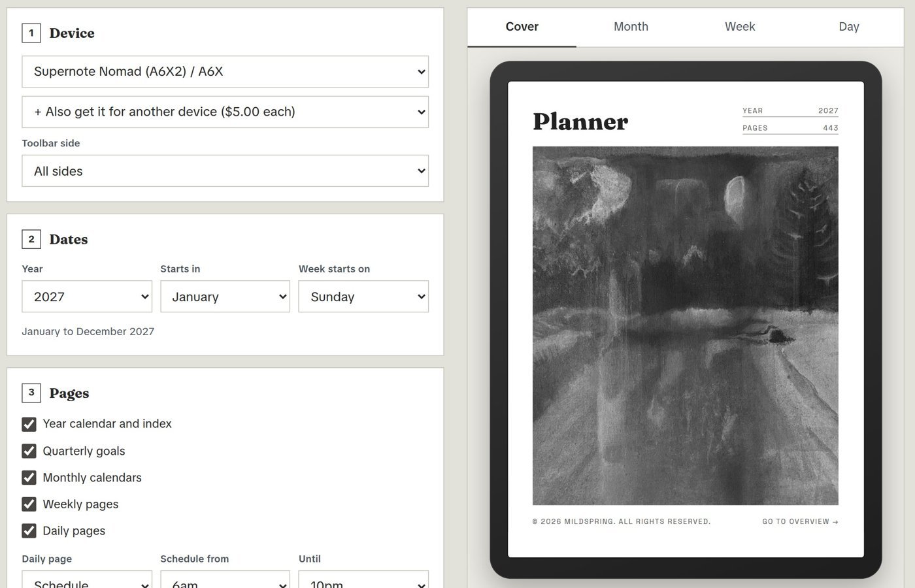Uncheck 'Monthly calendars' checkbox
915x588 pixels.
(29, 478)
